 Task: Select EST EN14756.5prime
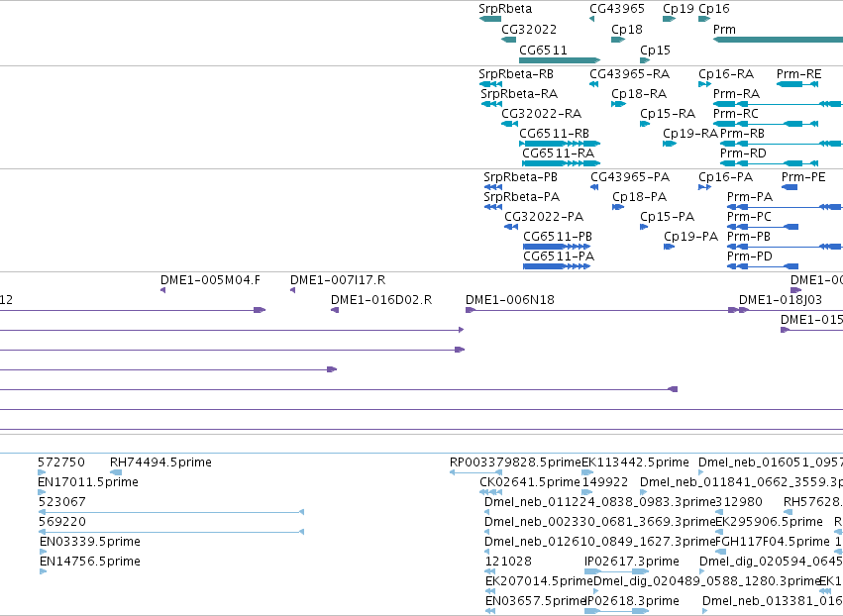(x=43, y=571)
